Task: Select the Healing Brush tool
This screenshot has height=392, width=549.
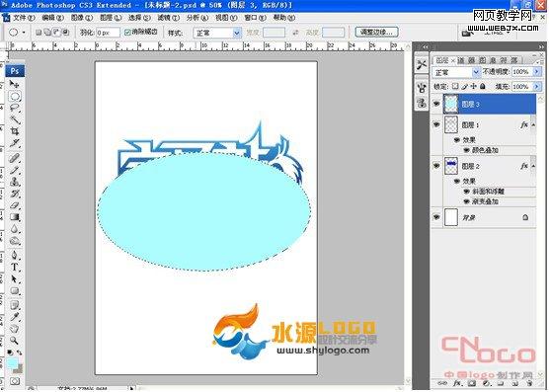Action: (x=15, y=158)
